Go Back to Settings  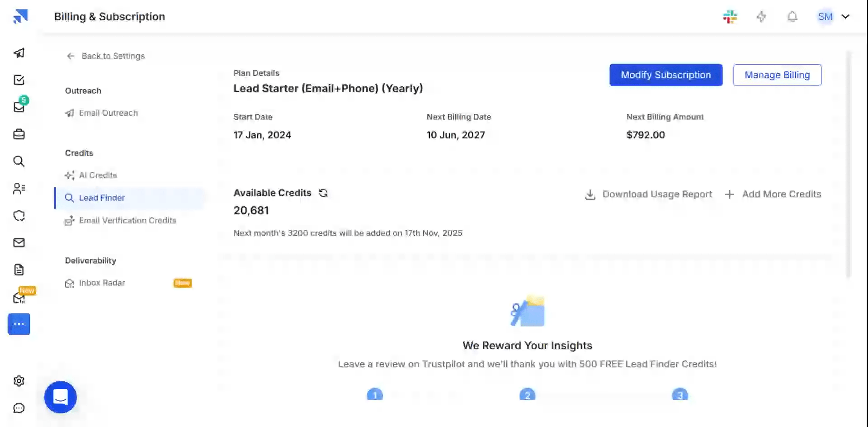[x=106, y=56]
